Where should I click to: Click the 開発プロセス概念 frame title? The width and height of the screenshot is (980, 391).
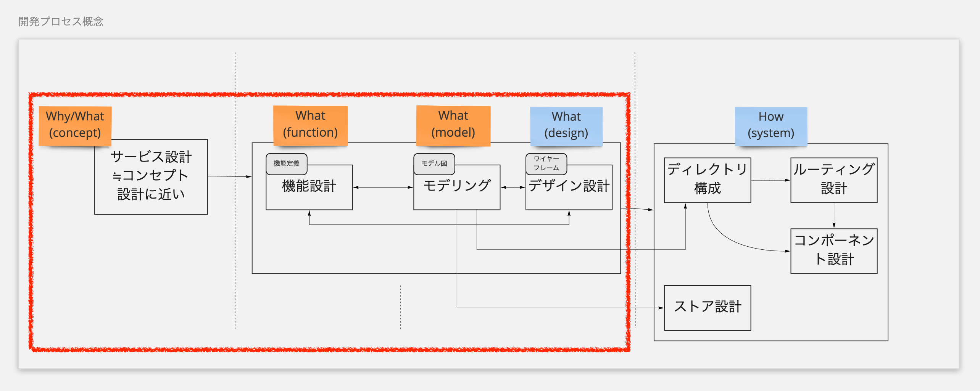click(x=61, y=21)
